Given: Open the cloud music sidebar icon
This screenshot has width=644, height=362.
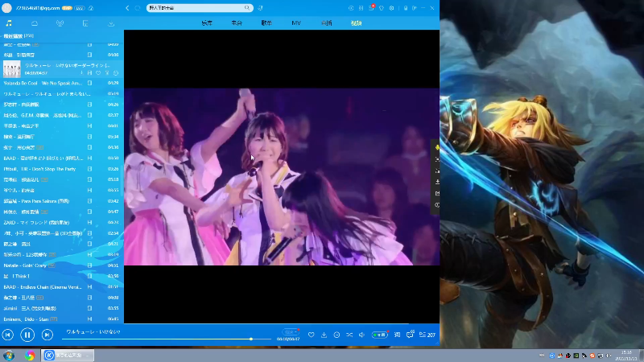Looking at the screenshot, I should click(x=35, y=23).
